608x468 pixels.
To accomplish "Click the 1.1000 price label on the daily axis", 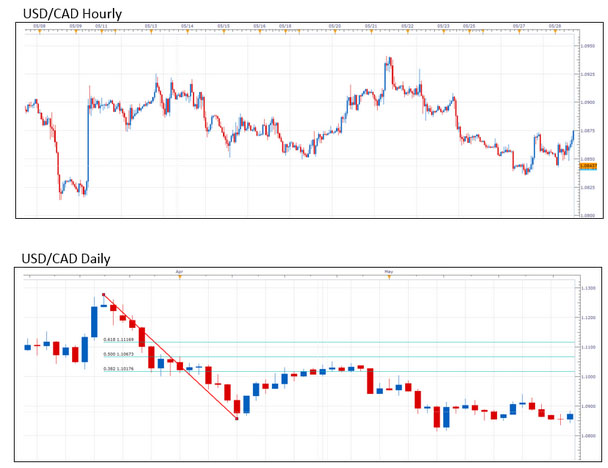I will 589,376.
